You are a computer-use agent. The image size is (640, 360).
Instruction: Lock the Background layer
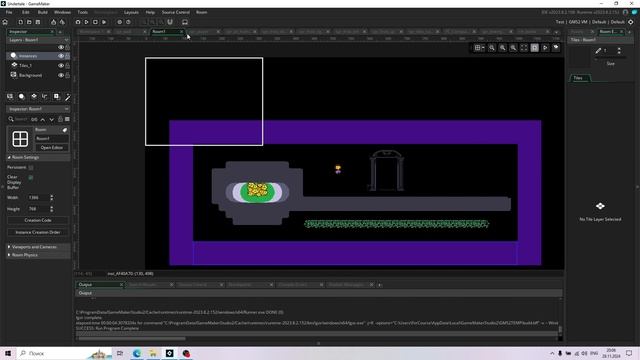click(67, 75)
